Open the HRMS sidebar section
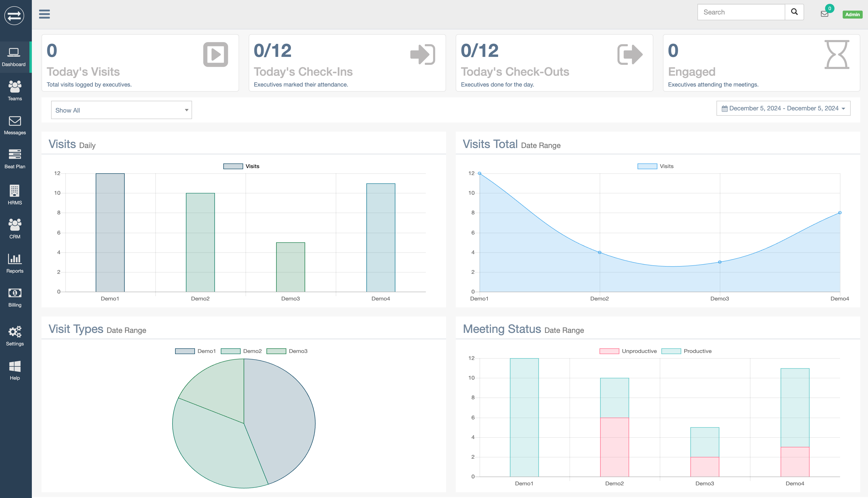Screen dimensions: 868x498 (15, 195)
